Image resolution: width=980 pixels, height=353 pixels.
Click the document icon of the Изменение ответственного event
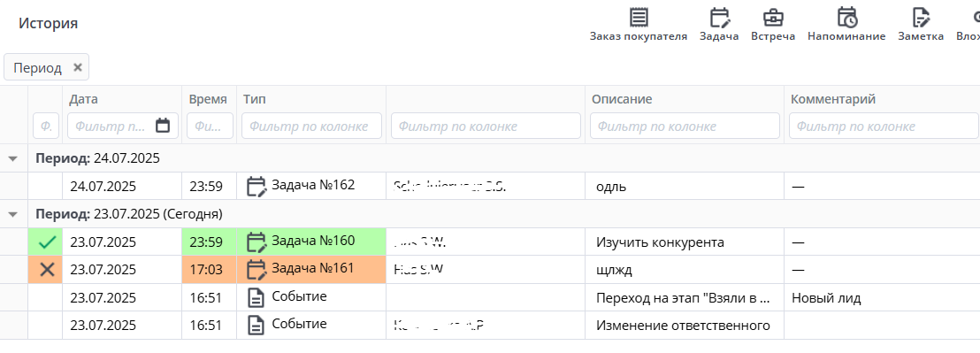[256, 326]
